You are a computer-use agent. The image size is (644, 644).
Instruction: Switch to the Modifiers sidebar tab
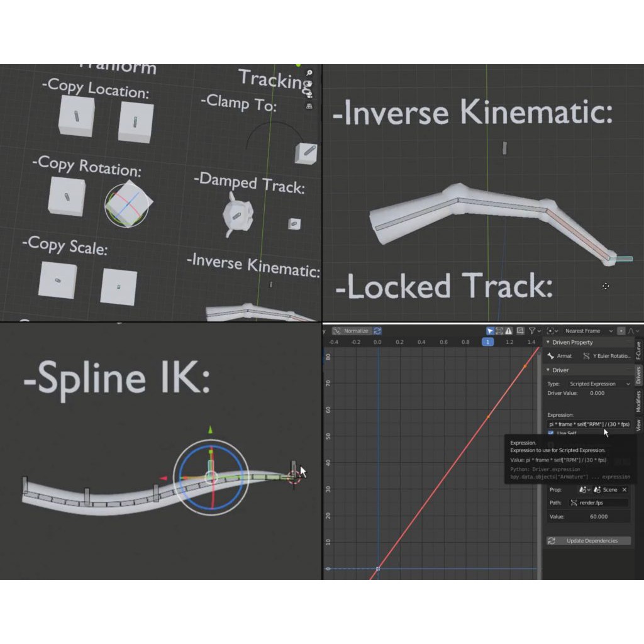point(638,401)
